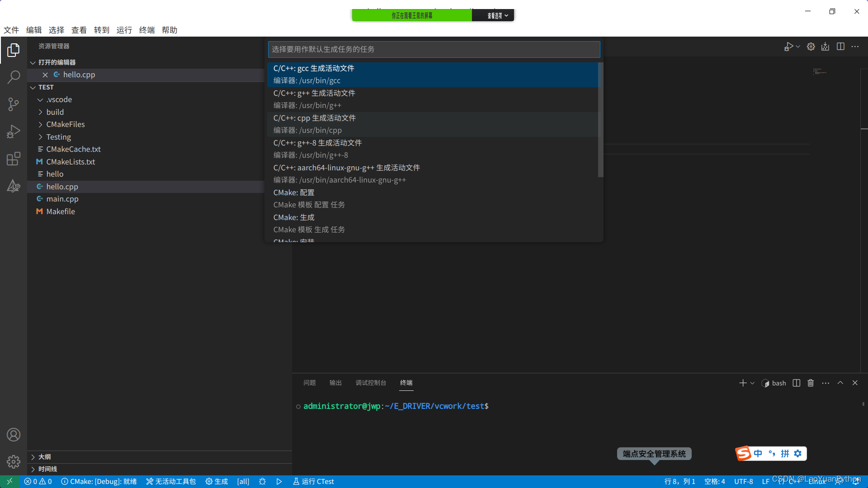Expand the build folder
The height and width of the screenshot is (488, 868).
click(55, 112)
